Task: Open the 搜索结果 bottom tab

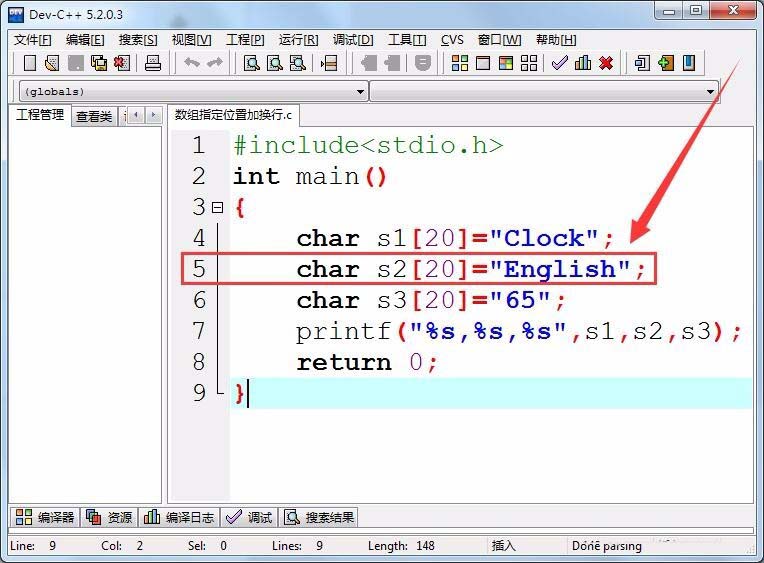Action: coord(319,517)
